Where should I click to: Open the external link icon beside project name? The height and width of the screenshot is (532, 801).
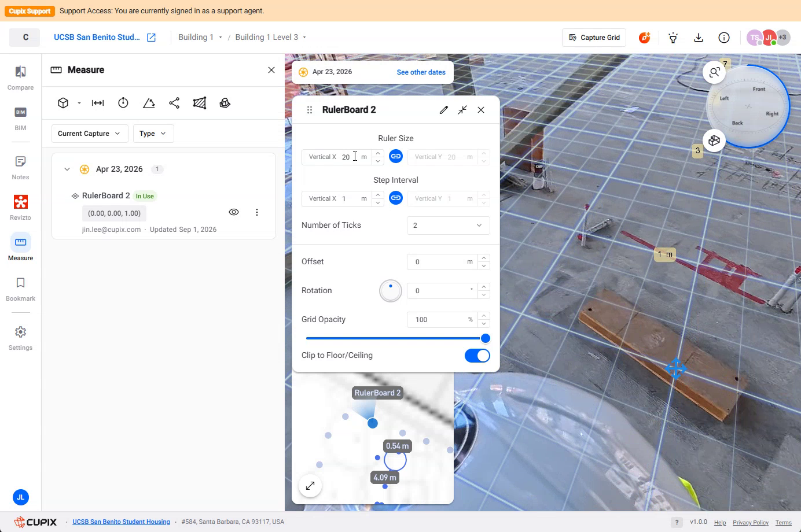[152, 38]
